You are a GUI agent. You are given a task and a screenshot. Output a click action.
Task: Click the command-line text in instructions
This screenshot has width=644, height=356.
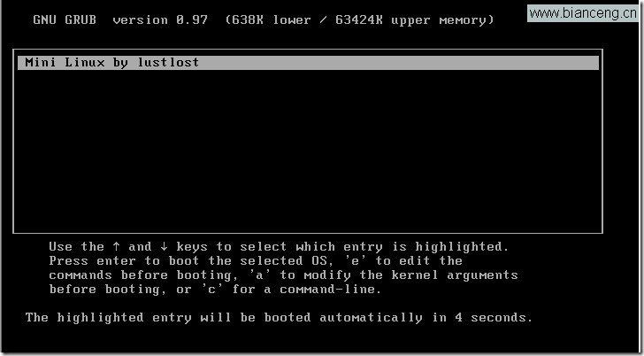[x=331, y=289]
